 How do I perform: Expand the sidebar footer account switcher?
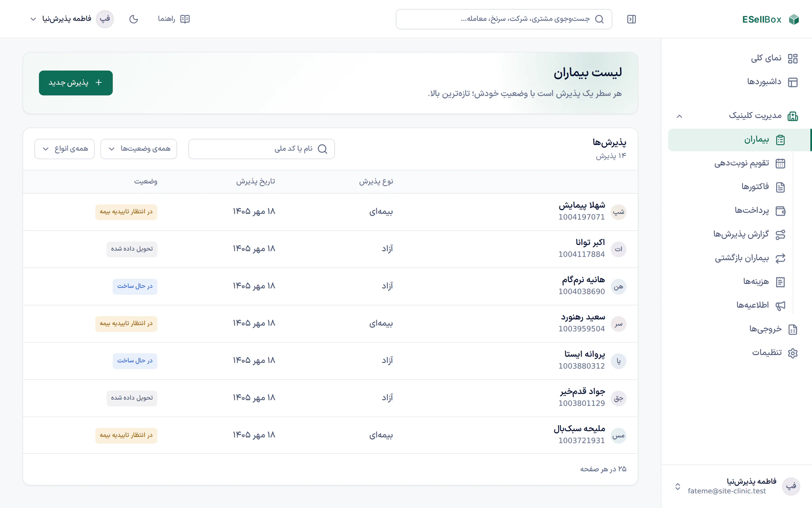click(x=678, y=487)
